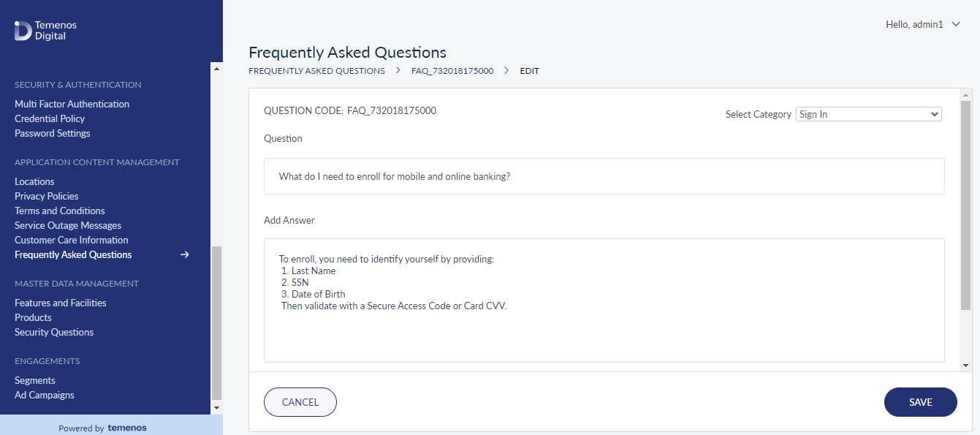Image resolution: width=980 pixels, height=435 pixels.
Task: Click the sidebar scroll down arrow
Action: 216,407
